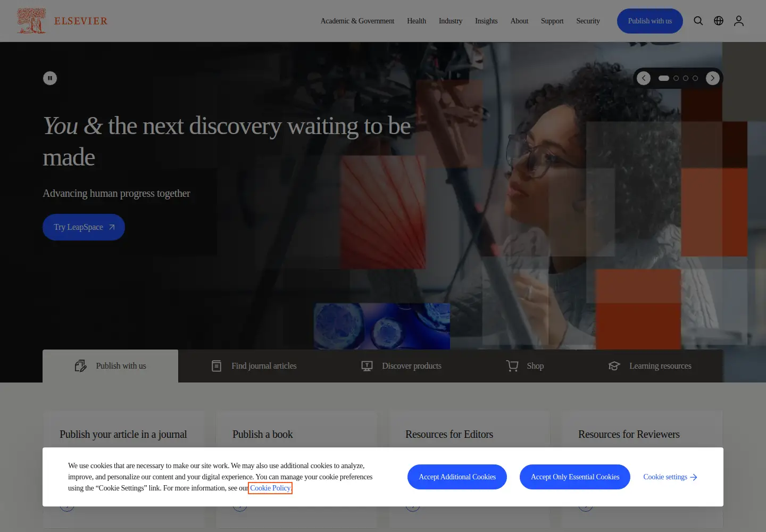Go to next carousel slide arrow
Screen dimensions: 766x532
tap(713, 78)
